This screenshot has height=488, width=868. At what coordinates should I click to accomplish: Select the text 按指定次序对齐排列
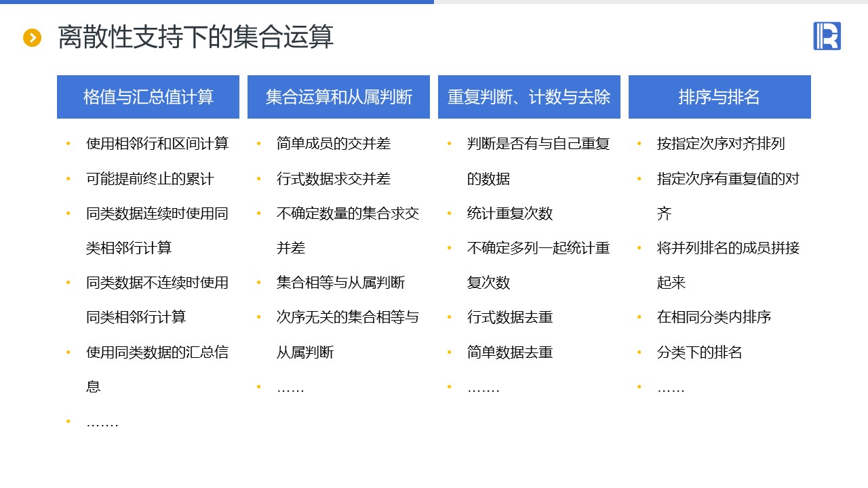tap(721, 144)
